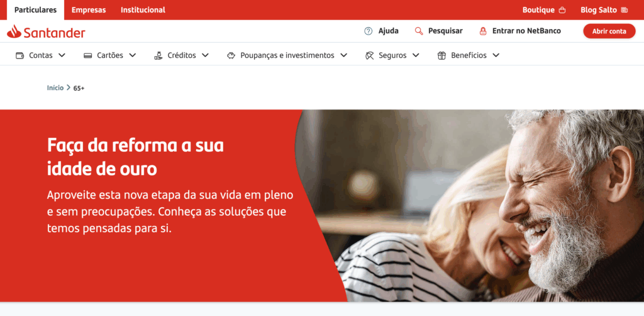Switch to the Empresas tab
The width and height of the screenshot is (644, 316).
[x=89, y=10]
